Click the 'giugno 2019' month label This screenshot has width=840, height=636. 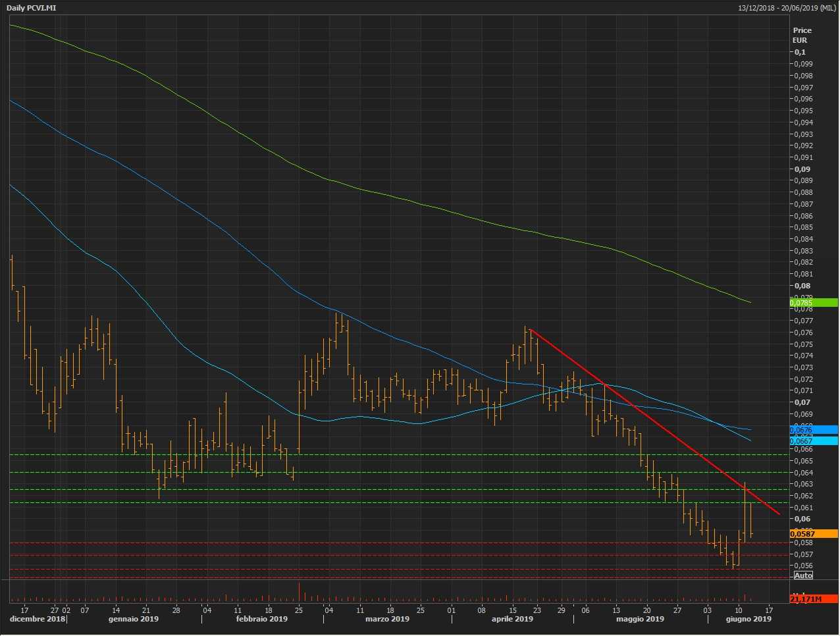(x=748, y=619)
